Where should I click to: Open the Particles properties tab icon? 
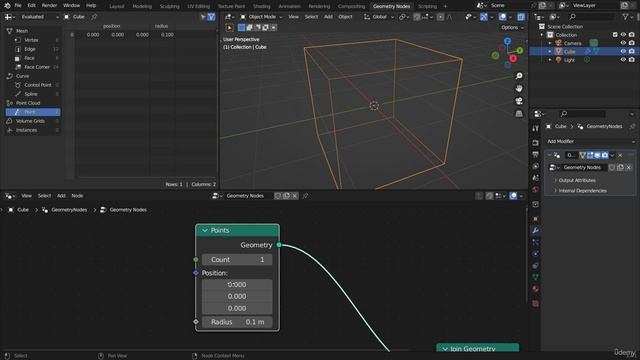[x=536, y=242]
